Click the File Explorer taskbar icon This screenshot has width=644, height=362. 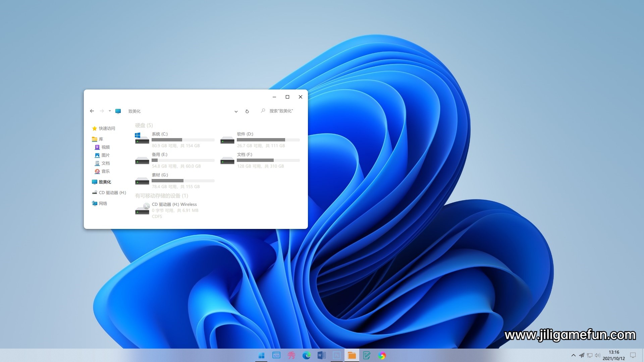tap(352, 355)
